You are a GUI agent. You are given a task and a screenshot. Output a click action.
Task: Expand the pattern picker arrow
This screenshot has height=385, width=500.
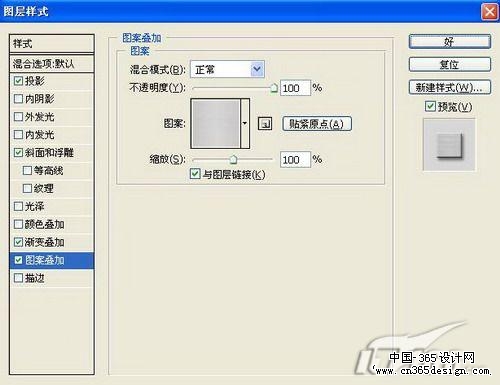tap(245, 123)
